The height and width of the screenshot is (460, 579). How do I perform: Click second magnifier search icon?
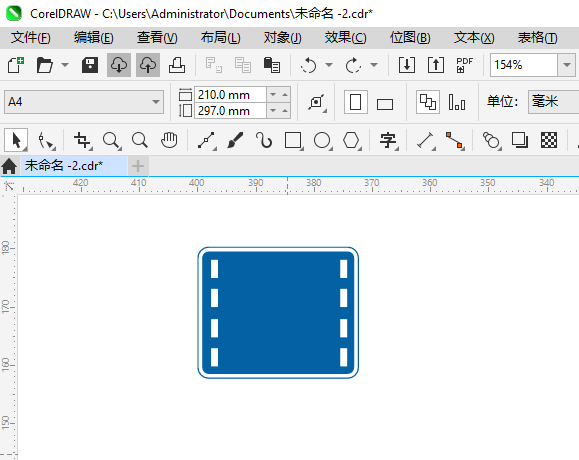click(140, 141)
